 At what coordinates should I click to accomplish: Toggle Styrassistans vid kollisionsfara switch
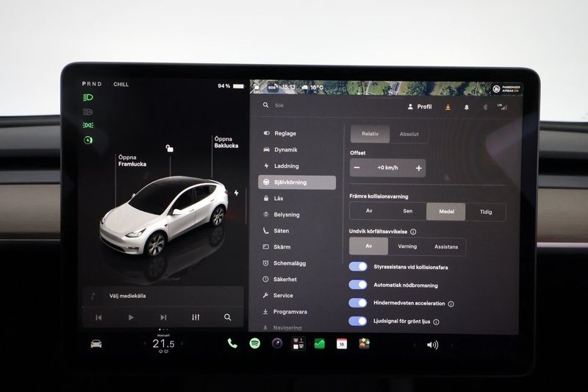(358, 267)
